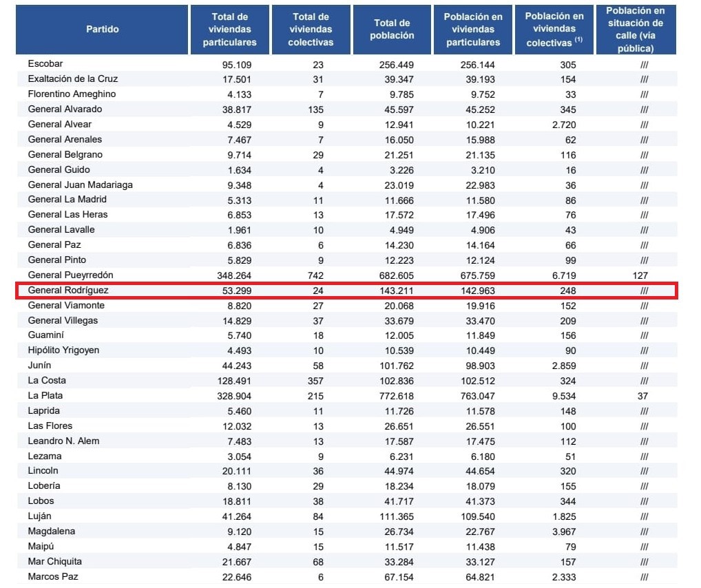Viewport: 701px width, 588px height.
Task: Click the Total de viviendas particulares header
Action: (x=230, y=30)
